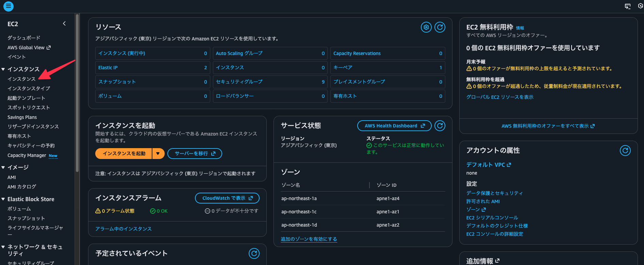
Task: Open Capacity Reservations resource link
Action: [x=357, y=53]
